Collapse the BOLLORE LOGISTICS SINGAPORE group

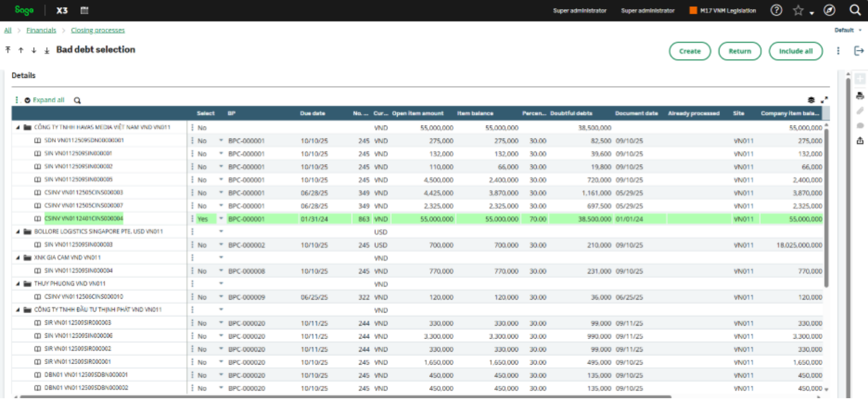(18, 232)
